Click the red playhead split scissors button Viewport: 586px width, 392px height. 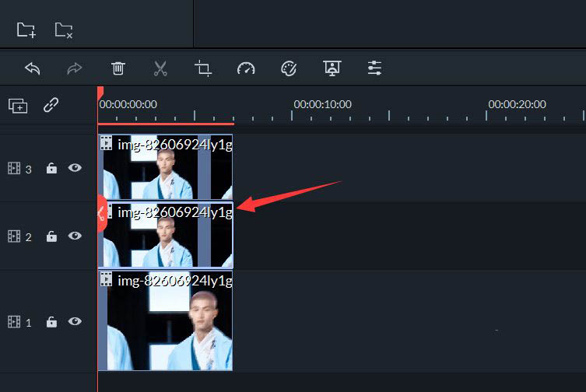click(102, 214)
